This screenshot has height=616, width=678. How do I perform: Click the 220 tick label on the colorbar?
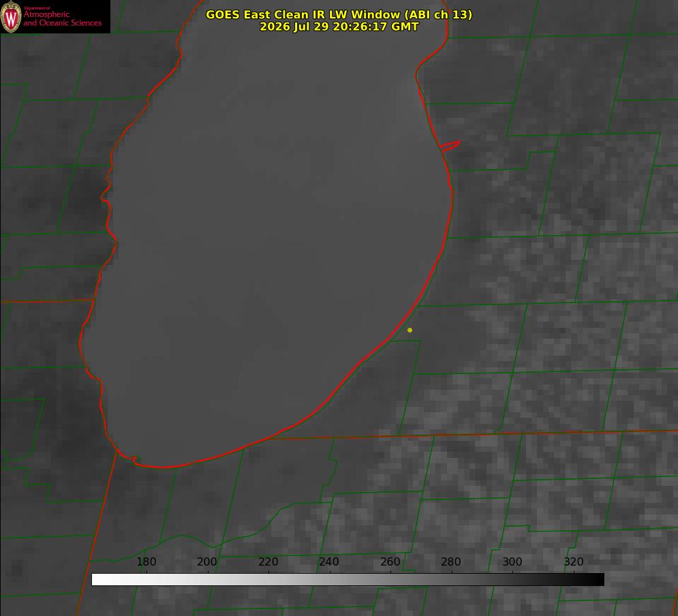point(268,561)
